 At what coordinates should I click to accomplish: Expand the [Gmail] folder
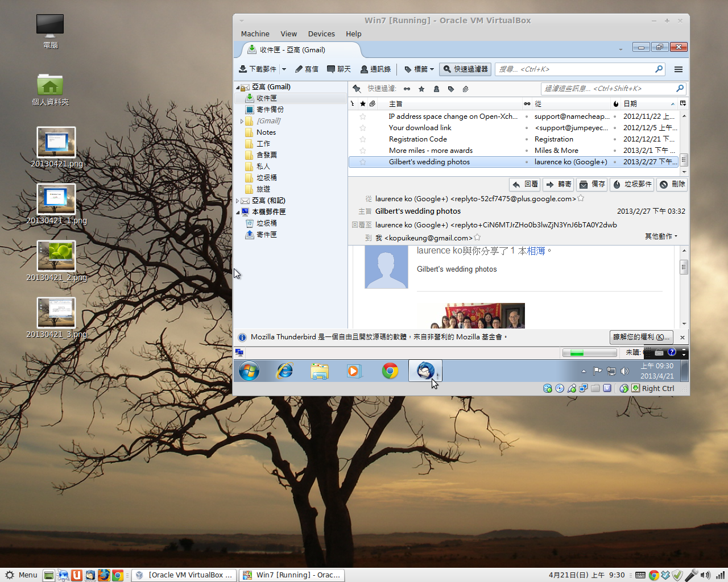tap(242, 121)
